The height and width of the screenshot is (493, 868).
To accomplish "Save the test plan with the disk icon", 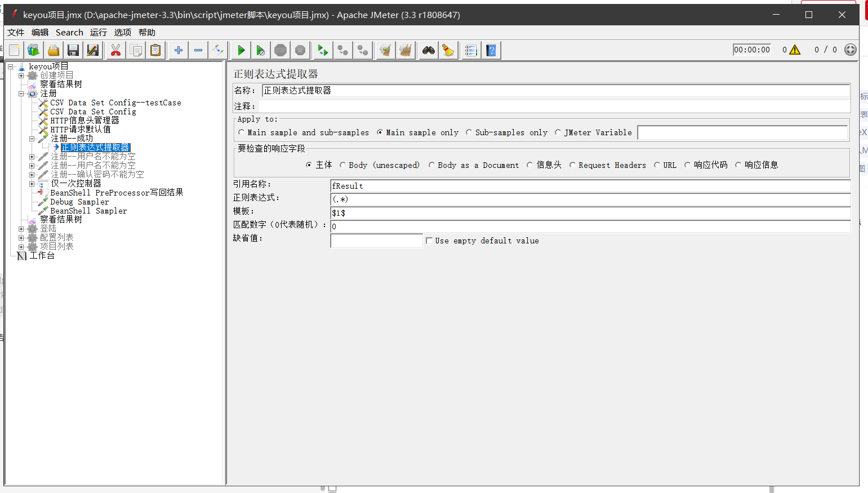I will tap(73, 50).
